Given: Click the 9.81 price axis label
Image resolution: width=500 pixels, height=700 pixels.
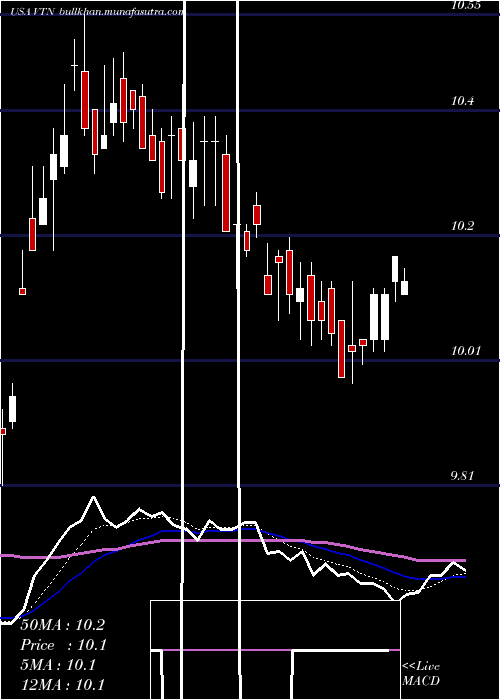Looking at the screenshot, I should point(462,476).
